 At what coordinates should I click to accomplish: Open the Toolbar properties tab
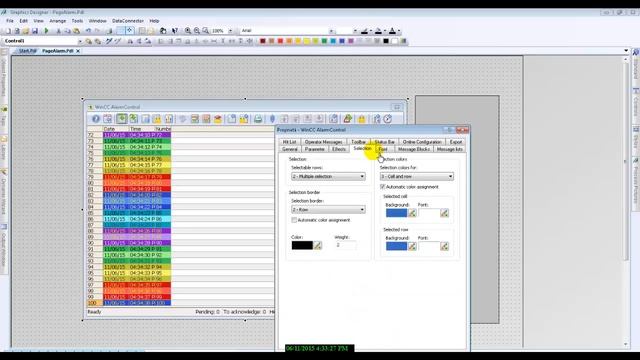pyautogui.click(x=359, y=142)
